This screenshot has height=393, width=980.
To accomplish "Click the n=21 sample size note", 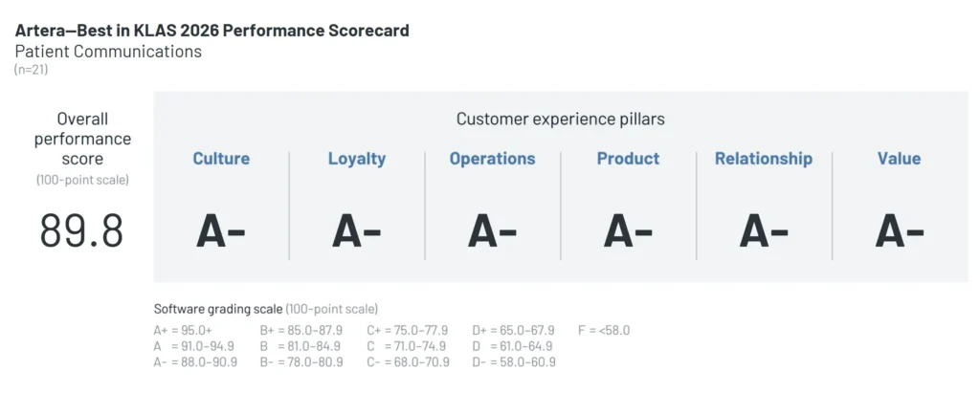I will pyautogui.click(x=31, y=70).
